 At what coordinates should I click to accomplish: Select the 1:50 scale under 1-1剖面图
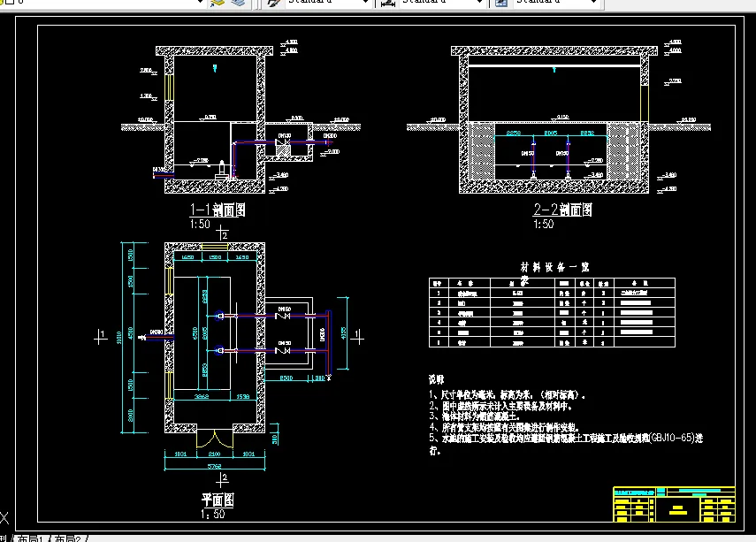pos(200,225)
